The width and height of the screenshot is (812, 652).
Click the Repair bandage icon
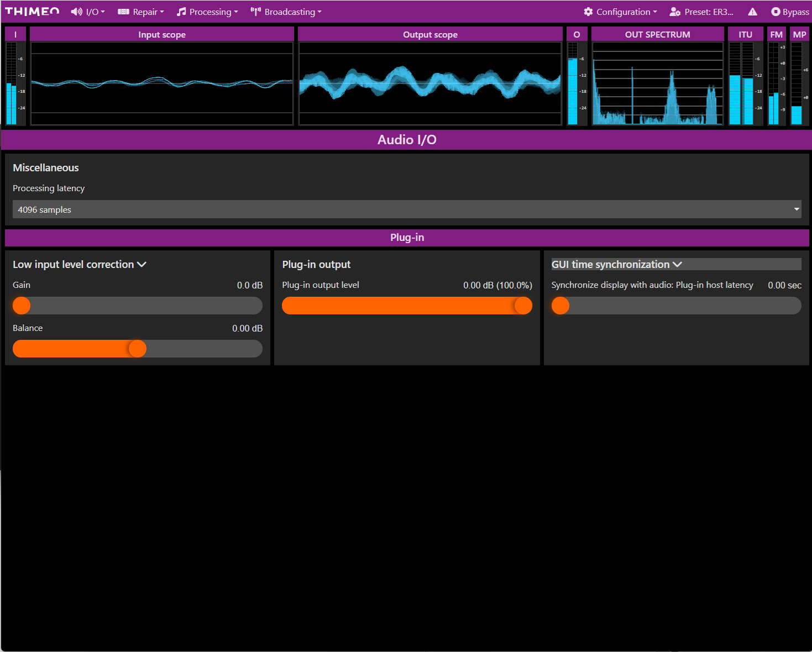pyautogui.click(x=123, y=12)
